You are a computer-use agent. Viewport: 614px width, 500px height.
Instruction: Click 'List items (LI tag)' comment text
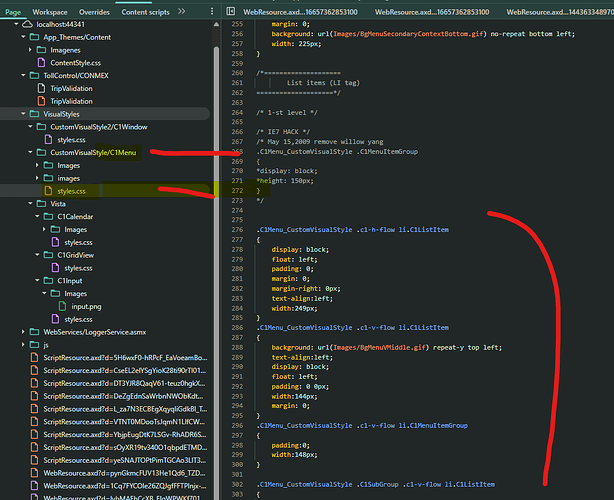click(323, 83)
